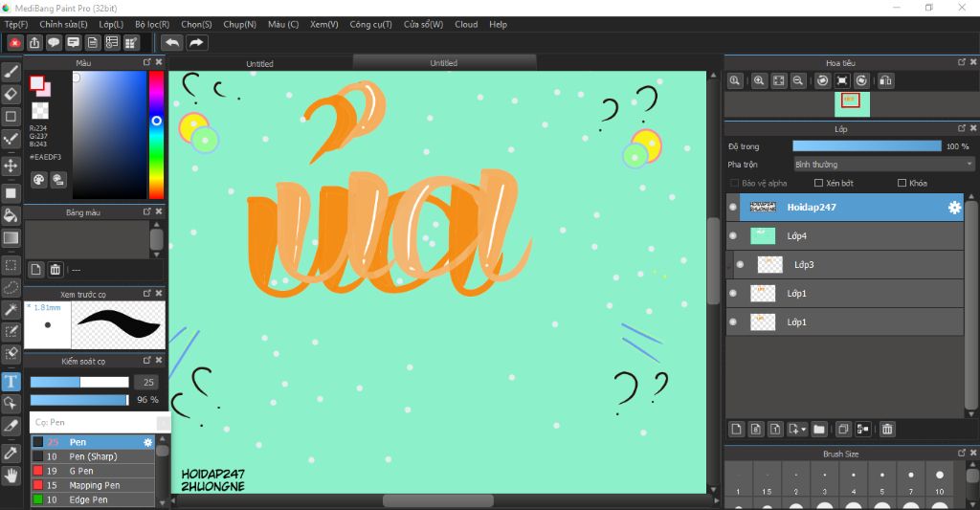Zoom out the navigator view
The image size is (980, 510).
click(x=797, y=80)
